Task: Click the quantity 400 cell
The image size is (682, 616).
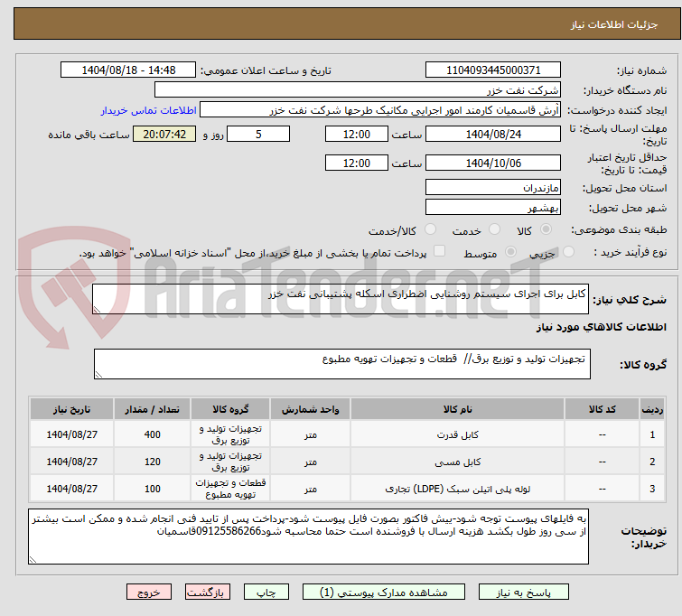Action: 153,434
